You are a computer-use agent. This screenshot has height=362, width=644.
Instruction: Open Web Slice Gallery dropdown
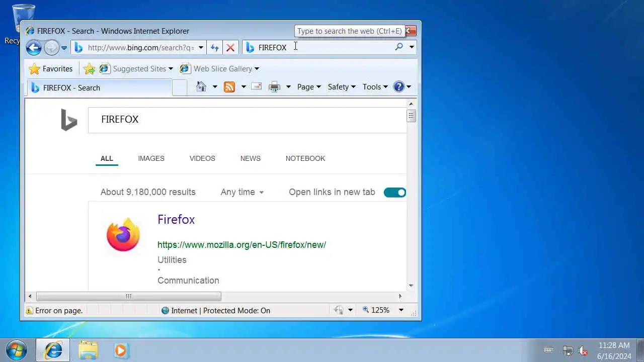point(219,69)
